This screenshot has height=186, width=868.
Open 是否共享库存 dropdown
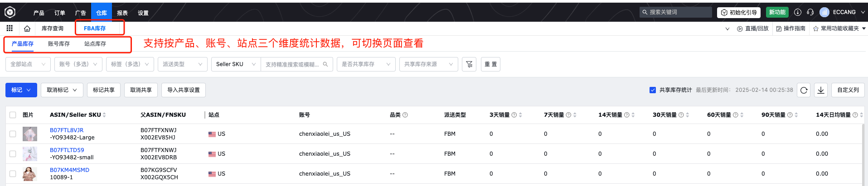366,64
